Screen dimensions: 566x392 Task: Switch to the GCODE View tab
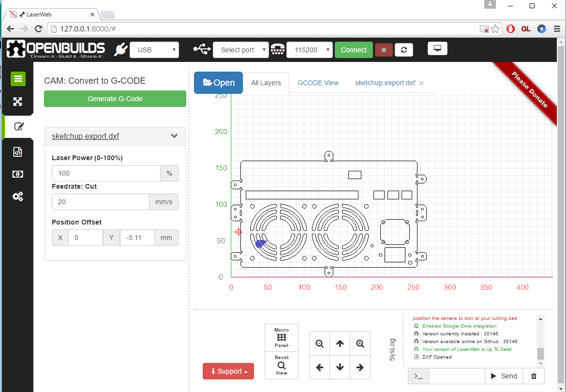[318, 83]
